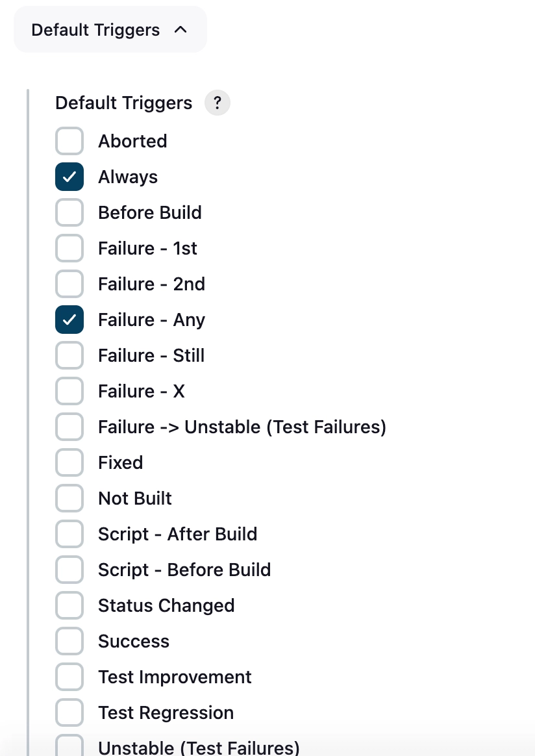535x756 pixels.
Task: Enable the Failure - 1st trigger
Action: coord(69,248)
